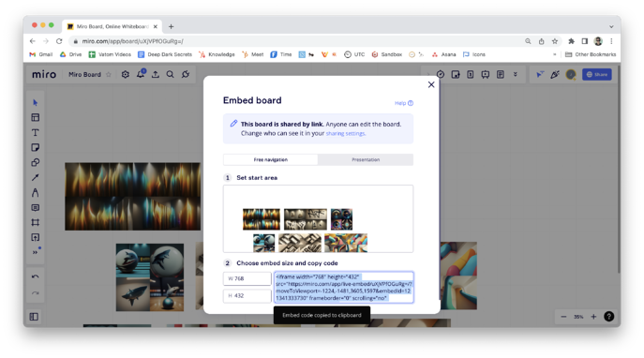
Task: Open the Drive bookmark
Action: click(70, 54)
